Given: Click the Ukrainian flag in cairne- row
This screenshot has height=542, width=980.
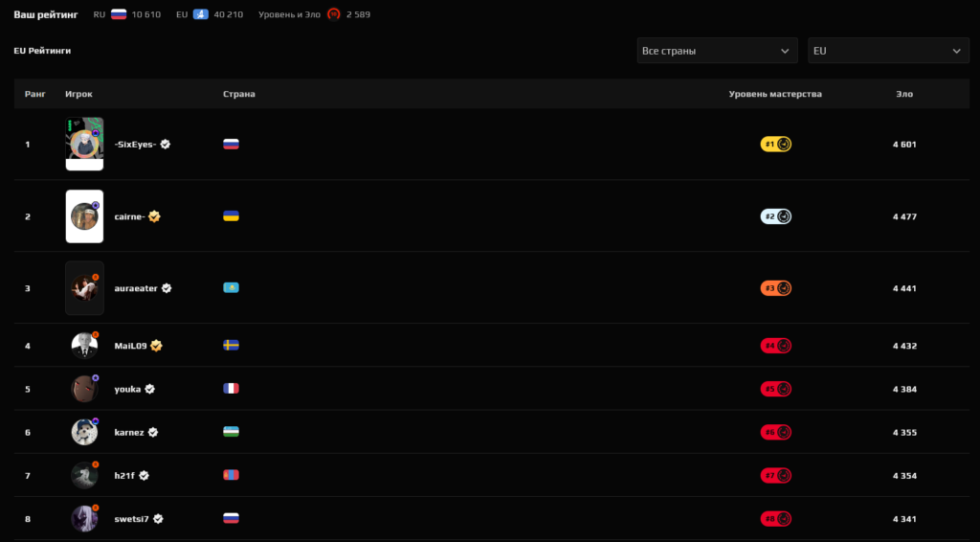Looking at the screenshot, I should coord(231,216).
